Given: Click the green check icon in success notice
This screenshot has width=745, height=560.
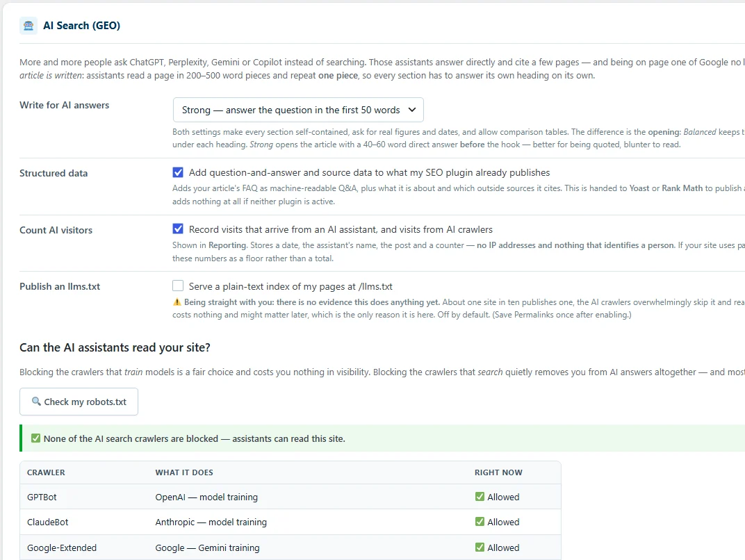Looking at the screenshot, I should 35,438.
